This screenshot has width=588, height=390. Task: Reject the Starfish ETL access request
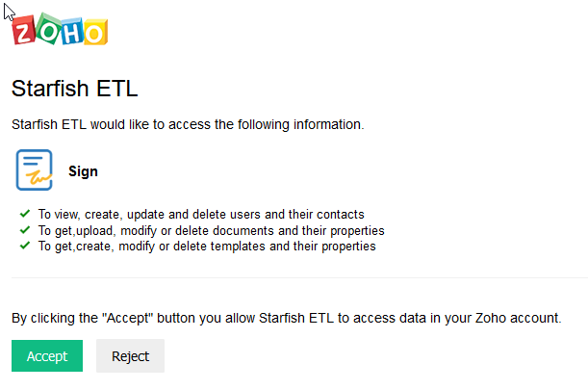pos(130,356)
